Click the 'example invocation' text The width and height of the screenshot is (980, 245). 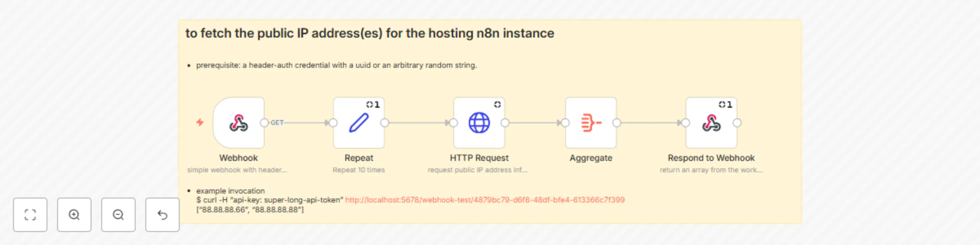230,191
